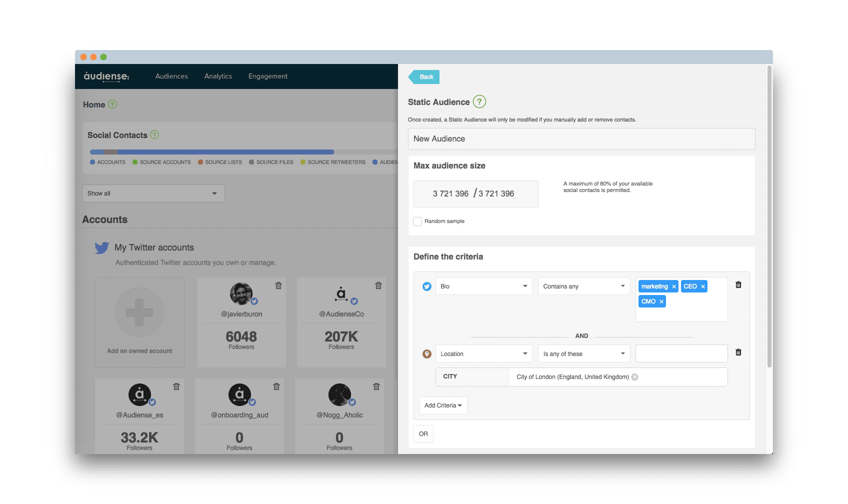Expand the Add Criteria dropdown
The image size is (848, 504).
[x=443, y=405]
